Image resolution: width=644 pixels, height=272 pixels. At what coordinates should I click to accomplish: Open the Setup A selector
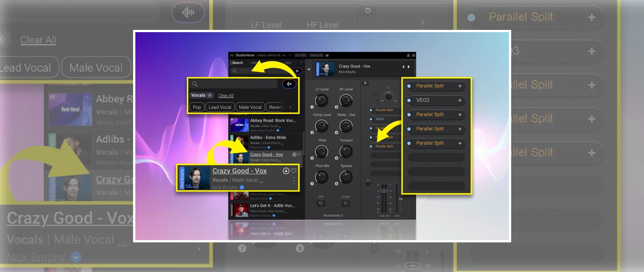pyautogui.click(x=316, y=55)
